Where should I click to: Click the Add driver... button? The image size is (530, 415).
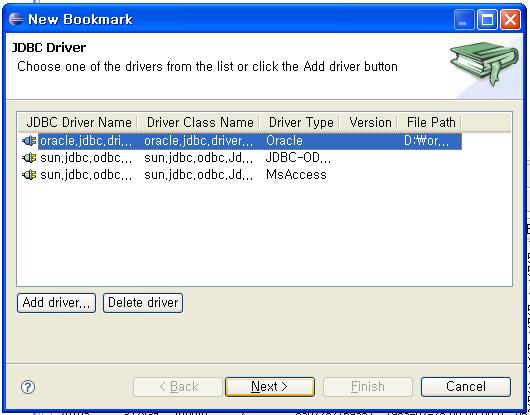pos(56,303)
